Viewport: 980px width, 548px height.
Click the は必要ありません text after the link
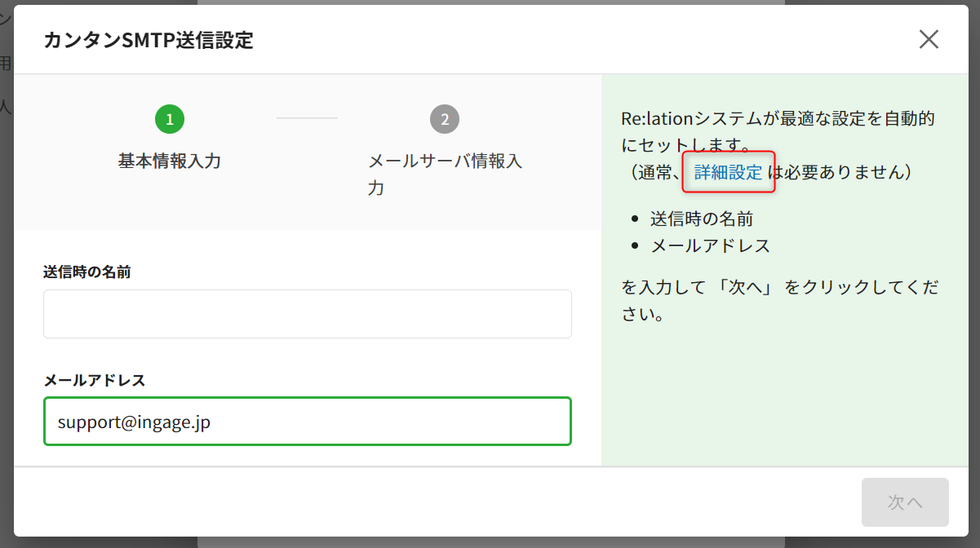click(839, 172)
